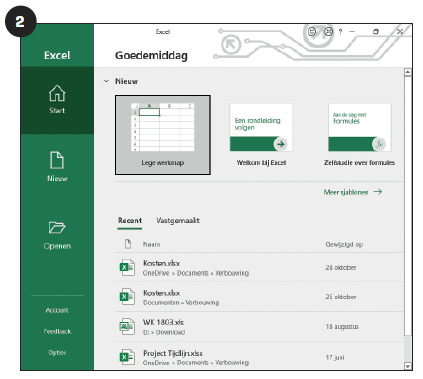
Task: Minimize the Excel window
Action: pyautogui.click(x=352, y=32)
